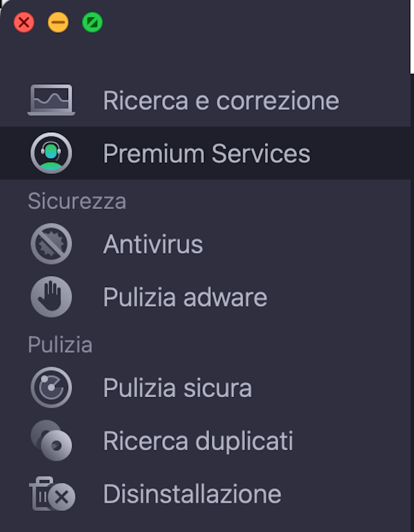The image size is (414, 532).
Task: Open the Ricerca e correzione view
Action: tap(221, 100)
